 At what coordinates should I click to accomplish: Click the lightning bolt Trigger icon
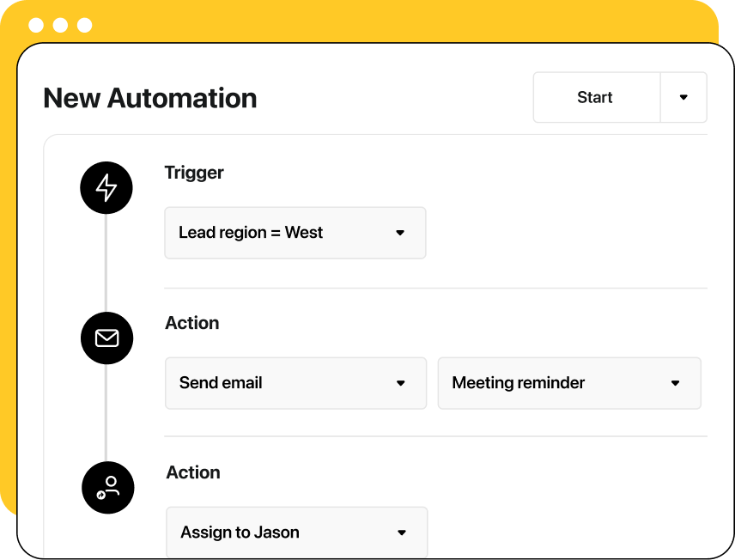point(106,187)
